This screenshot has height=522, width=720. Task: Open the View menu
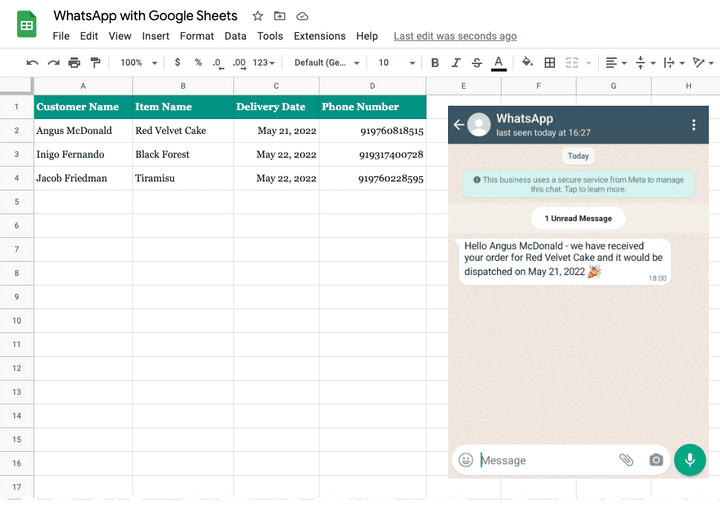[x=120, y=36]
